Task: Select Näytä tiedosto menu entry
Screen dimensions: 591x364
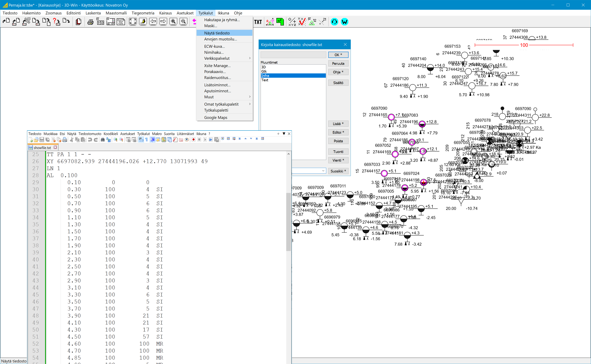Action: 217,33
